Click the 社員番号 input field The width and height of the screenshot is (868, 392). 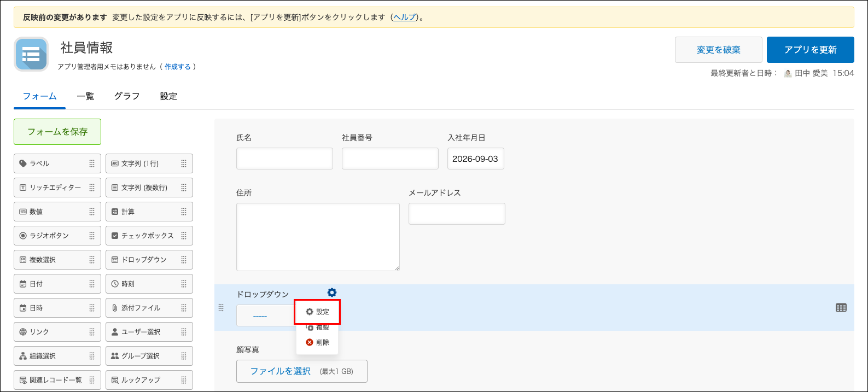(390, 159)
